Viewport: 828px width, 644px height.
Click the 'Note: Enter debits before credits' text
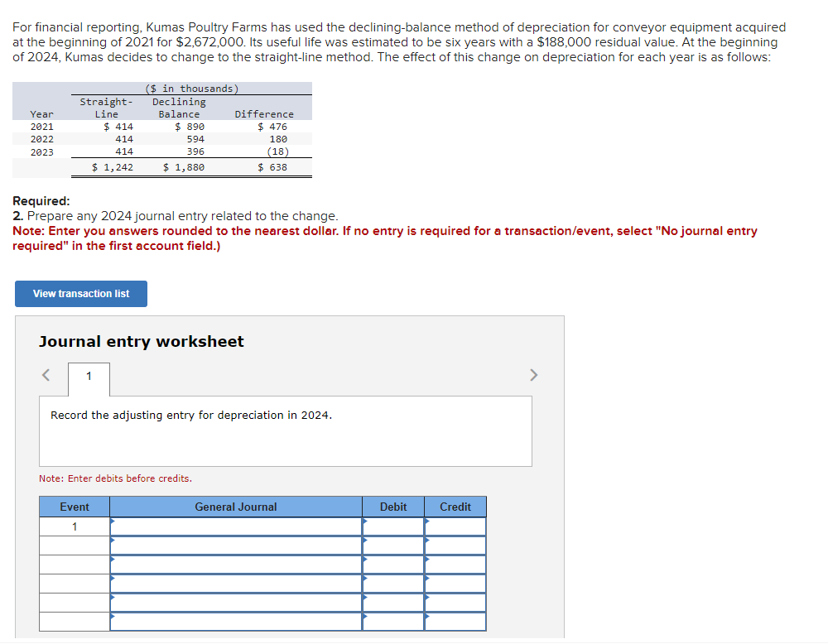[116, 478]
